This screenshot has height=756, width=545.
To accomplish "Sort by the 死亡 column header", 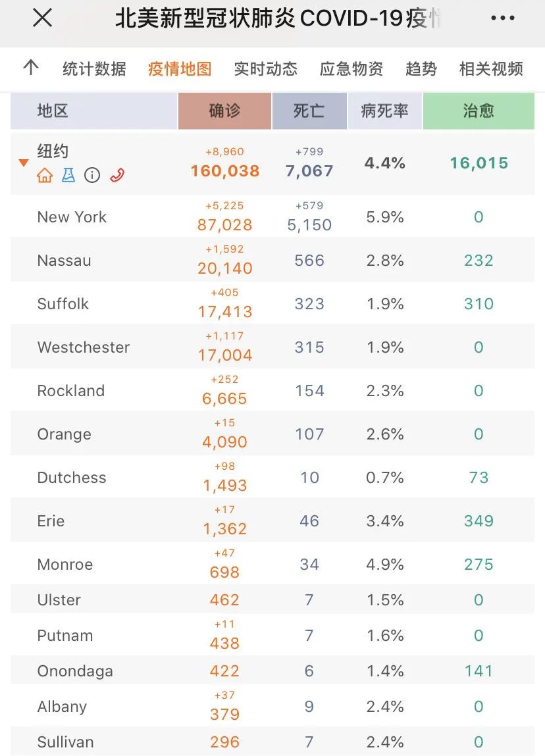I will [x=309, y=111].
